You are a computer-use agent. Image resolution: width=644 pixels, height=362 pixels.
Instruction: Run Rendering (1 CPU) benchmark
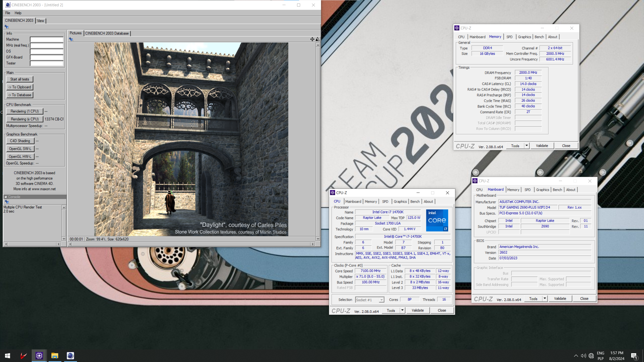click(x=25, y=111)
